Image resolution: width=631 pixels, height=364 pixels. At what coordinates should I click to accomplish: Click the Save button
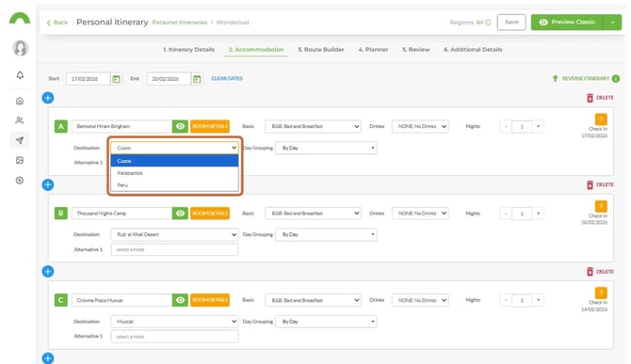[511, 23]
